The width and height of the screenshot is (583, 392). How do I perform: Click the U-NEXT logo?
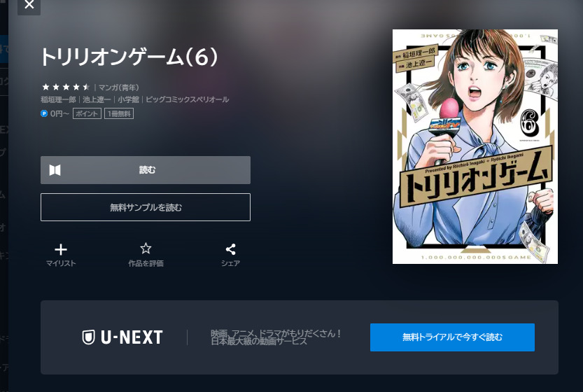(122, 337)
